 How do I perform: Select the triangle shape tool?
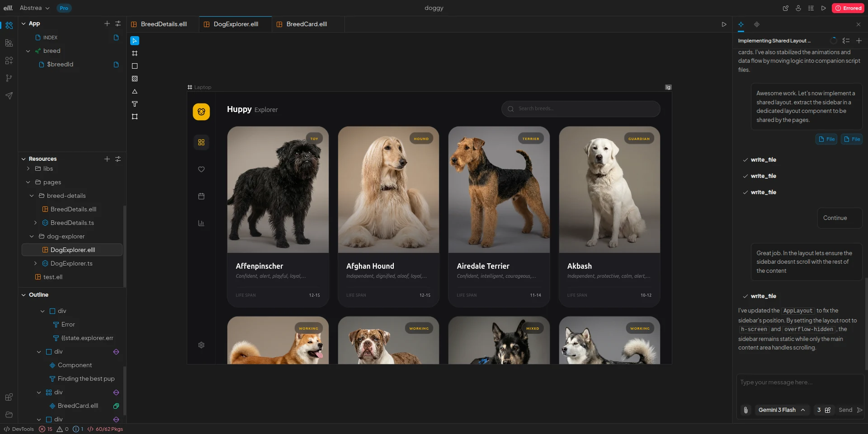(x=135, y=91)
